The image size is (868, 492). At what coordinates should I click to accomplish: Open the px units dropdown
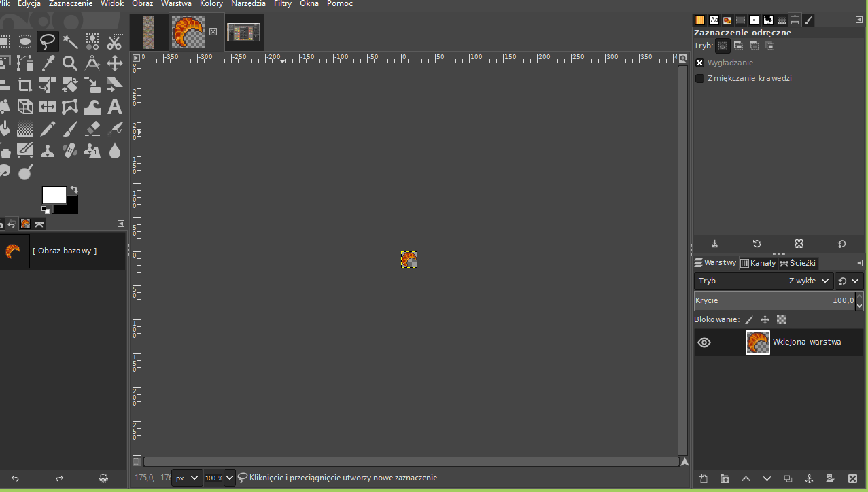point(187,478)
